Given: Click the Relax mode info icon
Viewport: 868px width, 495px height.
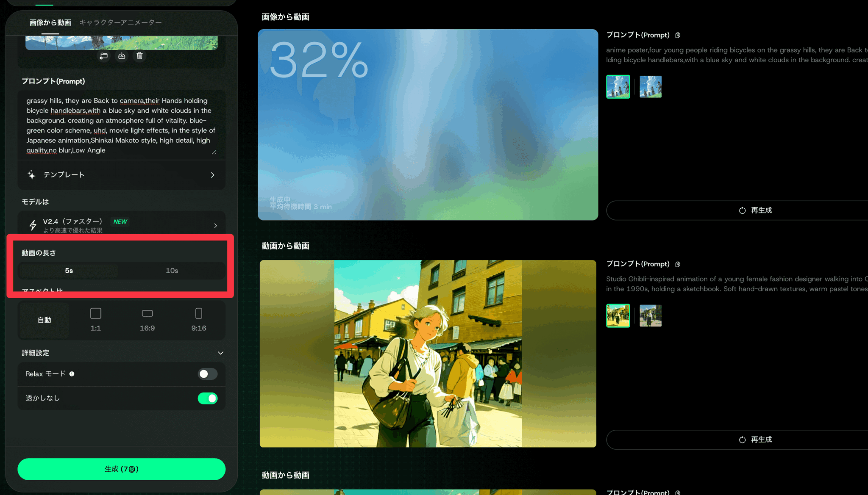Looking at the screenshot, I should tap(72, 374).
